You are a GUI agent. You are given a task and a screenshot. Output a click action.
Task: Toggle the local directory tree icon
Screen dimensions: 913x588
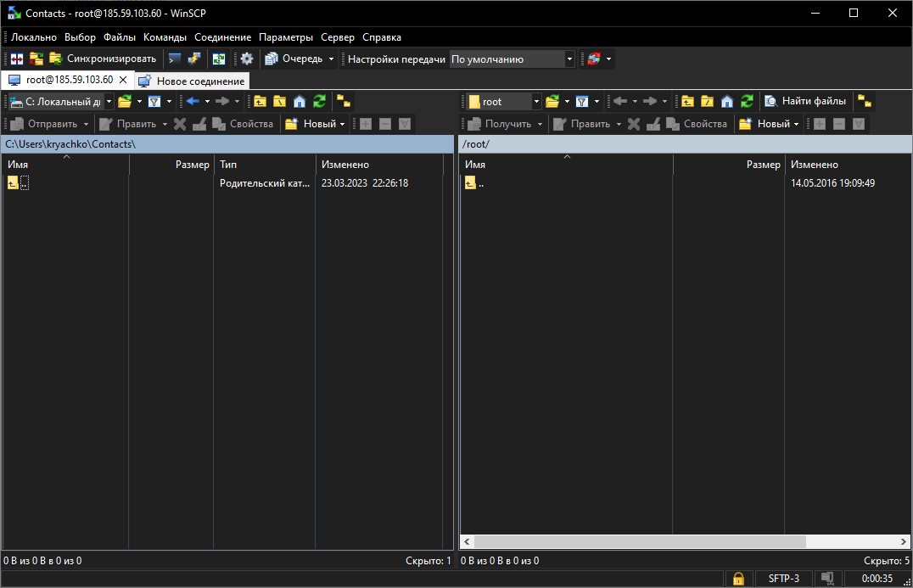pos(344,102)
